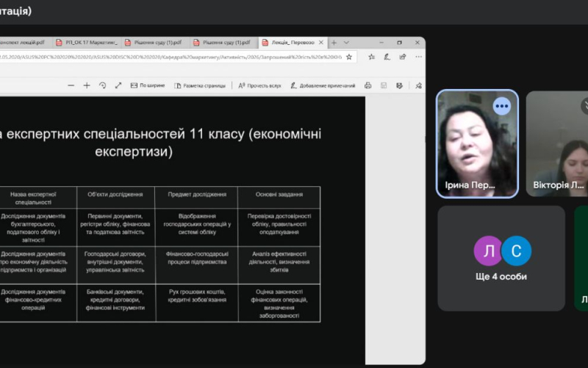Click the pen web note icon
588x368 pixels.
pyautogui.click(x=387, y=57)
